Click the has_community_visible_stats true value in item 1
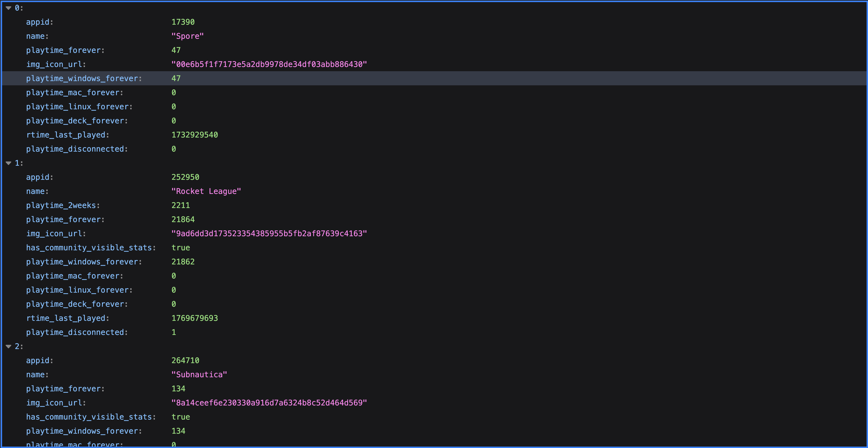The width and height of the screenshot is (868, 448). 181,248
